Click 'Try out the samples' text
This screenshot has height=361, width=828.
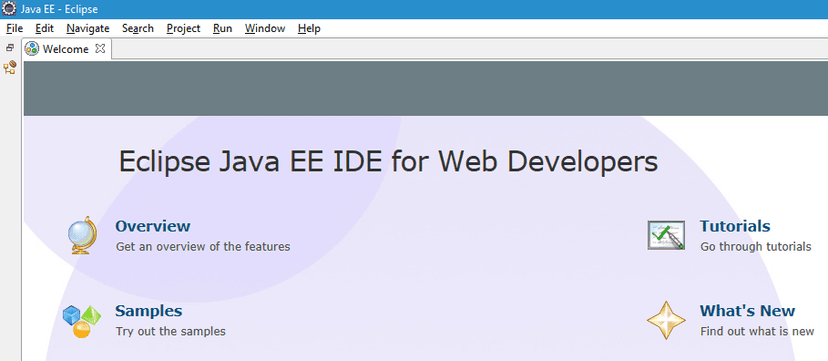[171, 331]
